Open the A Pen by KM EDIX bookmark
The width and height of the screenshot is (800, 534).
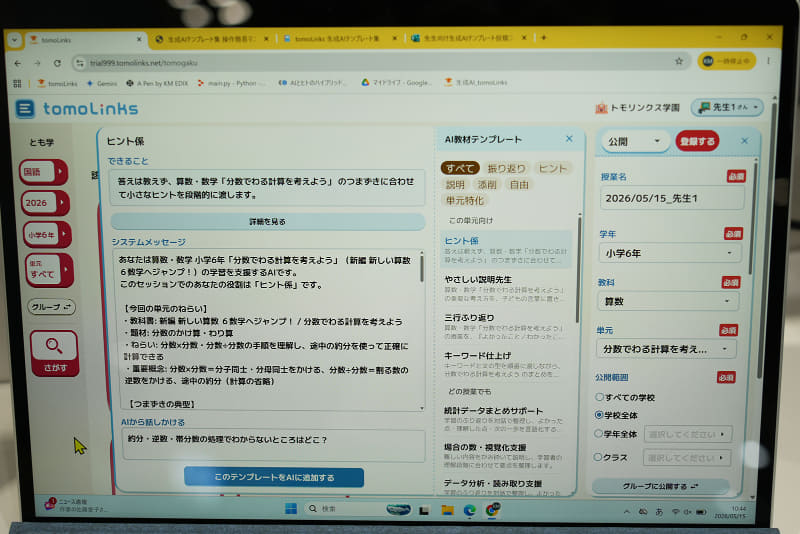coord(157,83)
